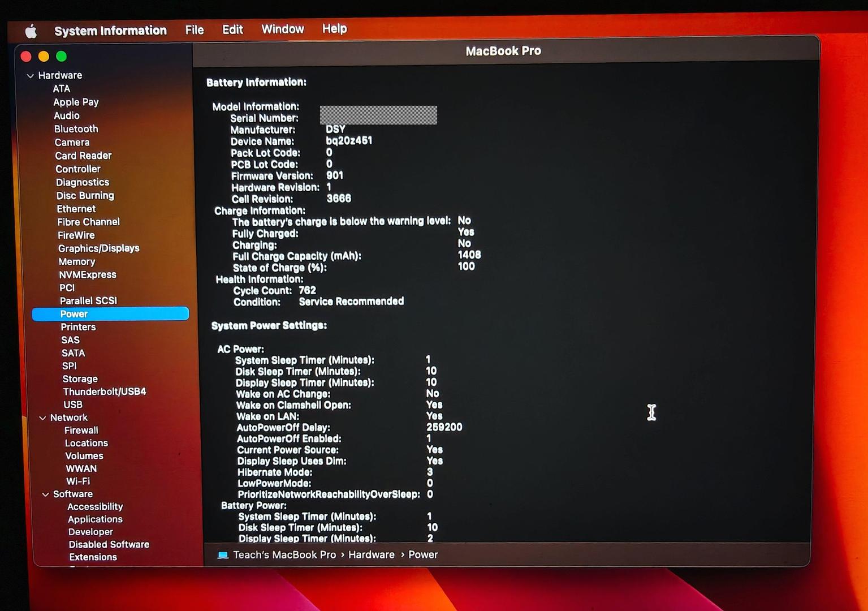The width and height of the screenshot is (868, 611).
Task: Click the computer icon in path bar
Action: (x=223, y=555)
